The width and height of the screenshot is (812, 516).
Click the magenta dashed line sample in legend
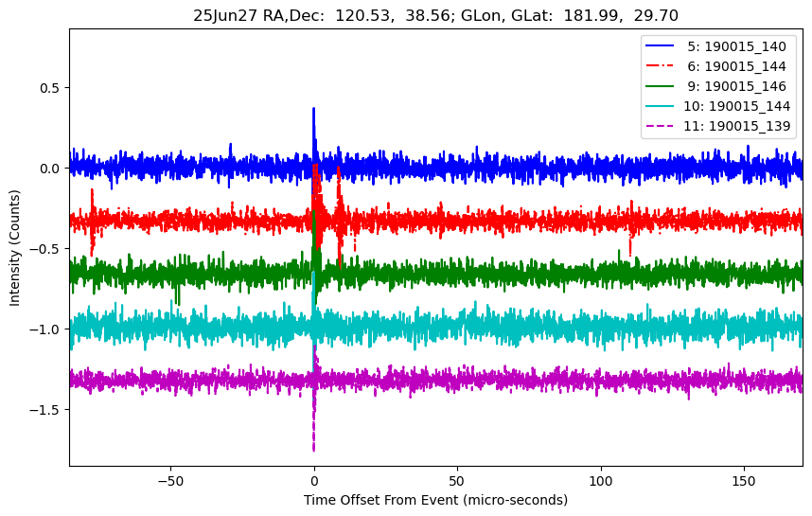click(660, 125)
